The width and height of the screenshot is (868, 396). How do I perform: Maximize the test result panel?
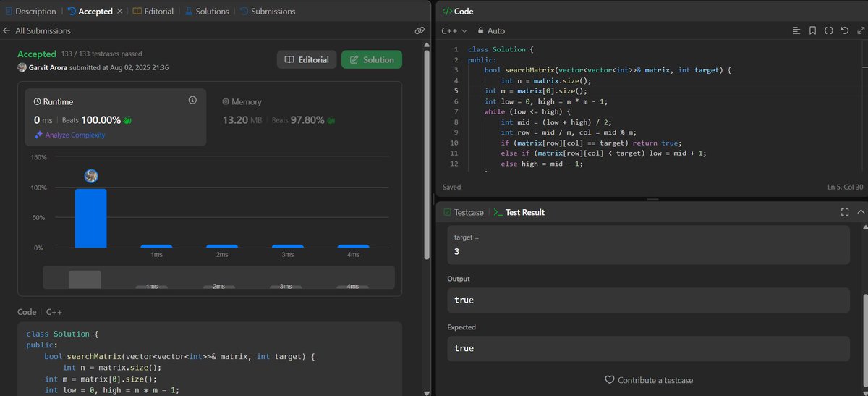pos(844,212)
